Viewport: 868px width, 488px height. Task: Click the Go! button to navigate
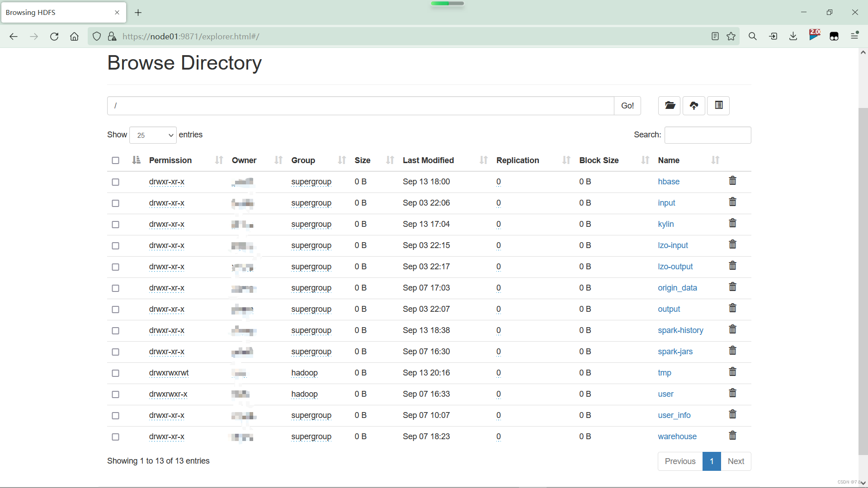627,105
